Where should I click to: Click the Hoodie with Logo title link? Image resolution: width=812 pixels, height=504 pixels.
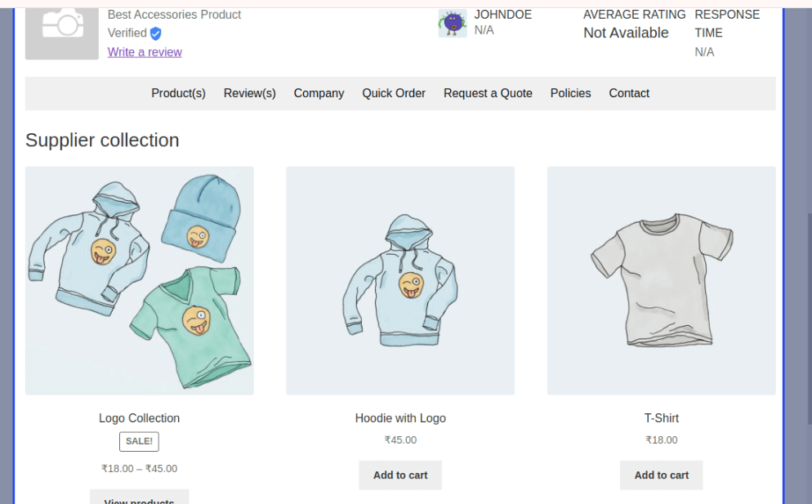point(400,418)
